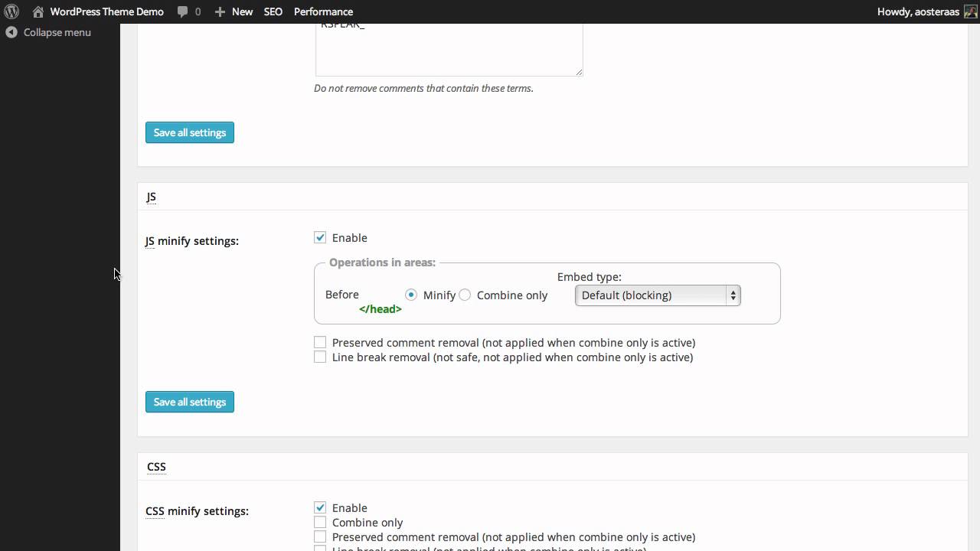Click the CSS section heading

coord(156,466)
